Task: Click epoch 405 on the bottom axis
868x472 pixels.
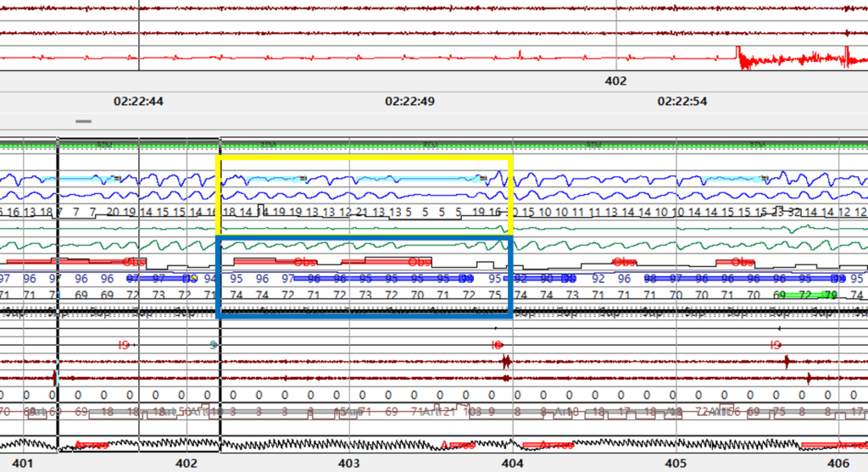Action: click(676, 464)
